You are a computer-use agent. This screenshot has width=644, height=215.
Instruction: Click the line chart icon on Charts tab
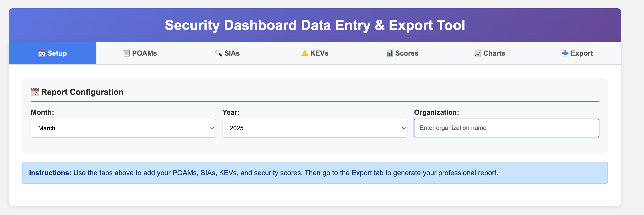pos(477,53)
